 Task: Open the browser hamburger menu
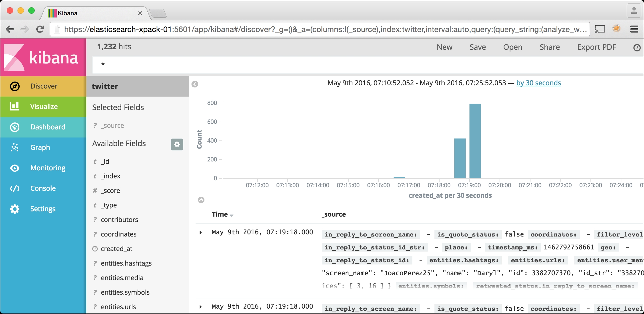[x=634, y=29]
